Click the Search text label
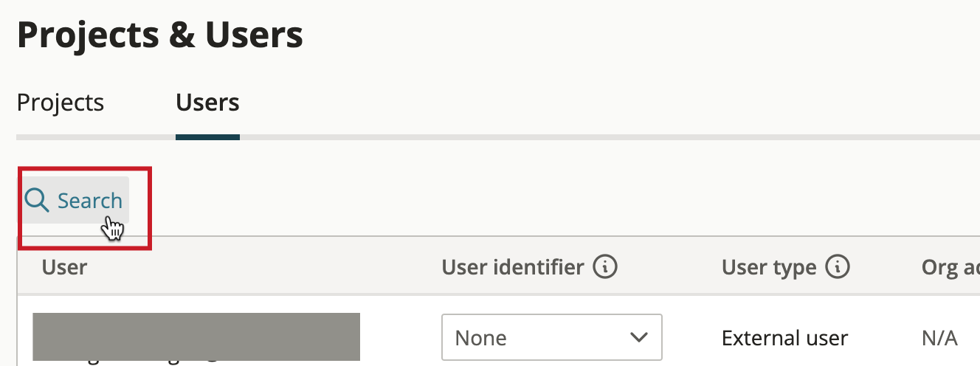The height and width of the screenshot is (366, 980). [90, 201]
